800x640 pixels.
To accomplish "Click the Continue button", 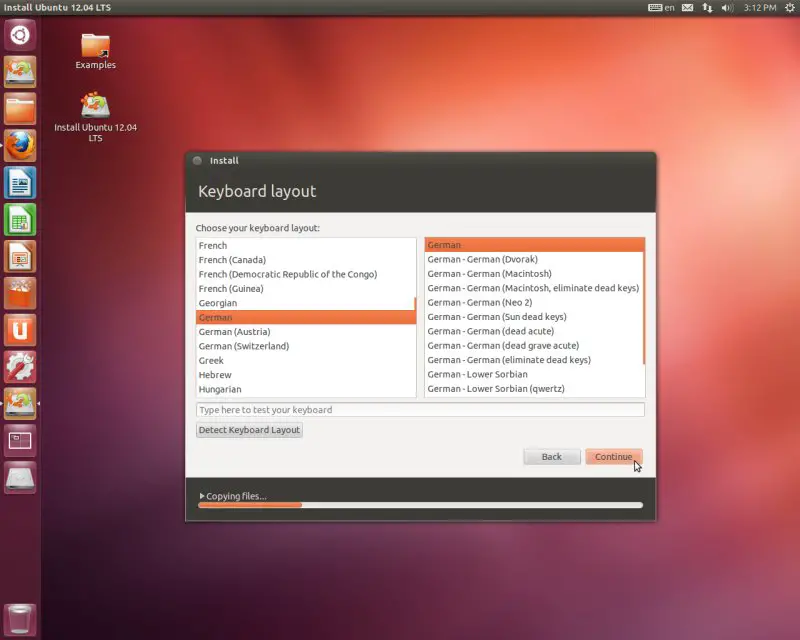I will (x=614, y=457).
